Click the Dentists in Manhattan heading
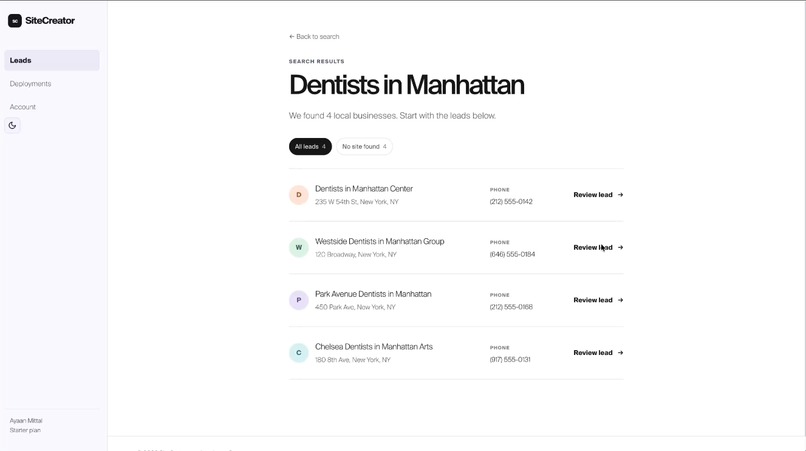The width and height of the screenshot is (806, 451). tap(407, 85)
